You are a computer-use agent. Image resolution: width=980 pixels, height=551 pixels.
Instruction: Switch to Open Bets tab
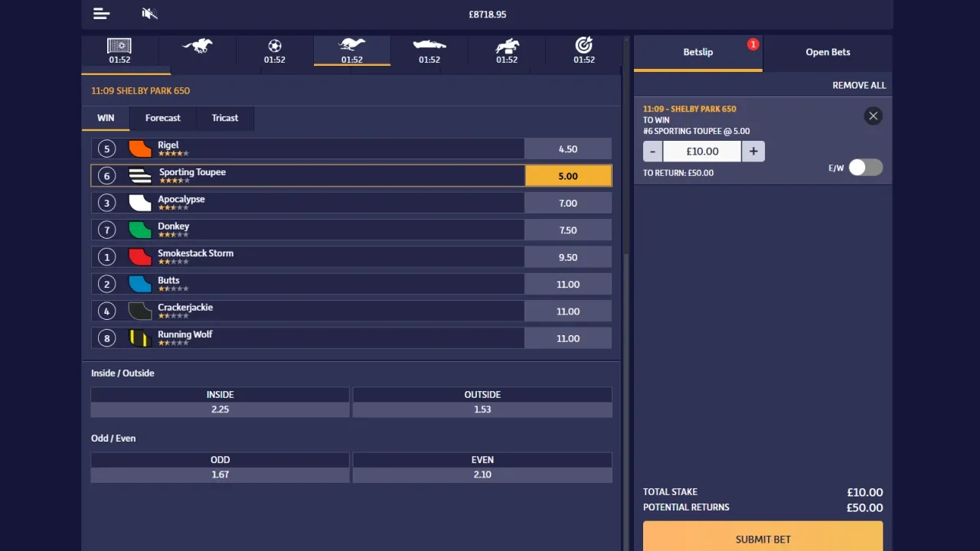828,52
